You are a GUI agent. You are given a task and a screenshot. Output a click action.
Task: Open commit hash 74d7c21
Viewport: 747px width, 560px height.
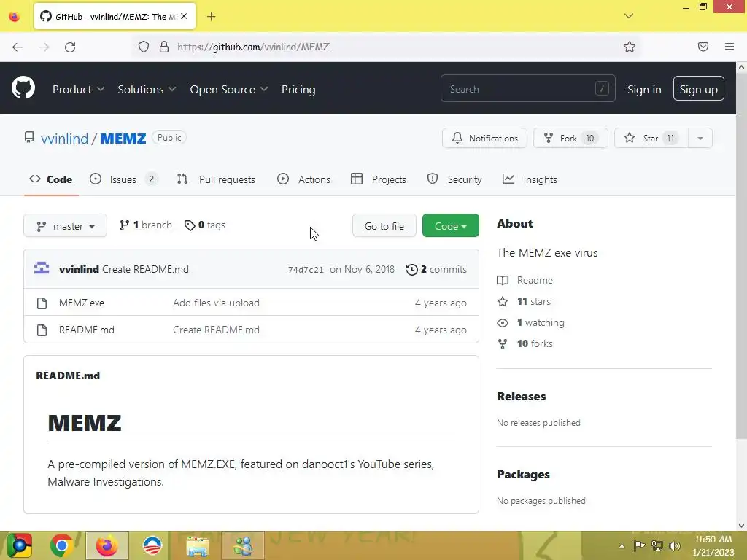306,270
